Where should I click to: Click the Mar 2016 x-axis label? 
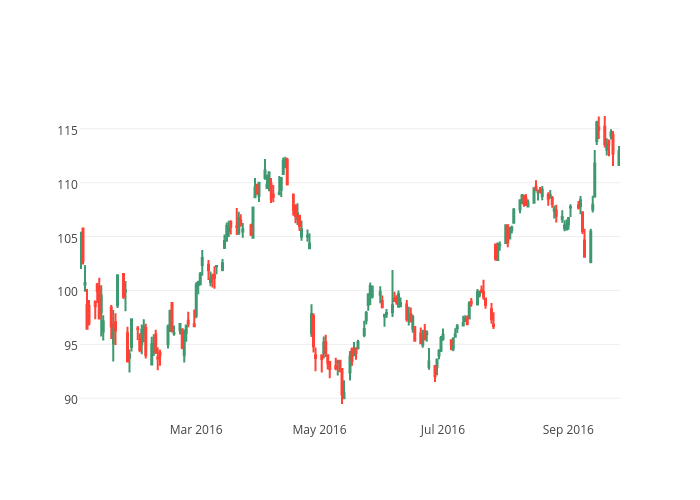(x=196, y=430)
